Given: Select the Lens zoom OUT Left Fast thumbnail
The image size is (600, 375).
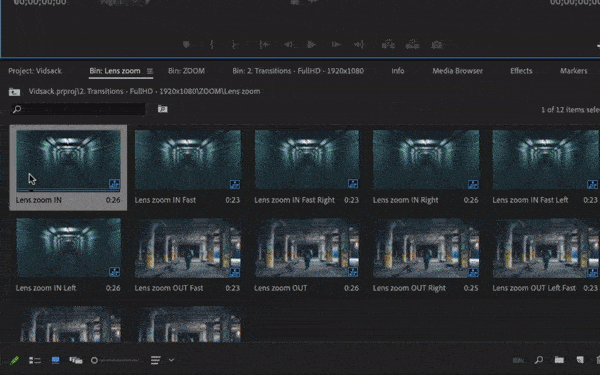Looking at the screenshot, I should (x=546, y=248).
